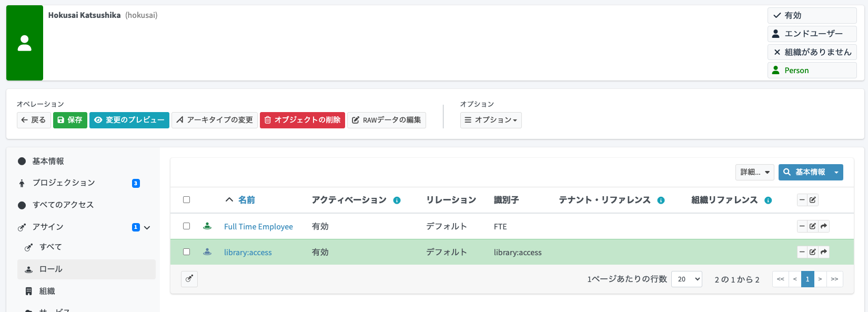868x312 pixels.
Task: Click the info icon beside 組織リファレンス
Action: 768,200
